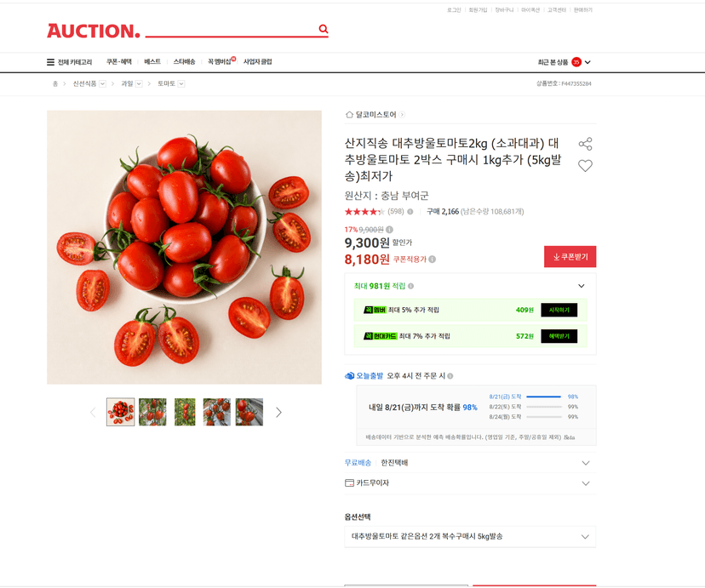Click info icon beside 쿠폰적용가
The image size is (705, 588).
432,260
